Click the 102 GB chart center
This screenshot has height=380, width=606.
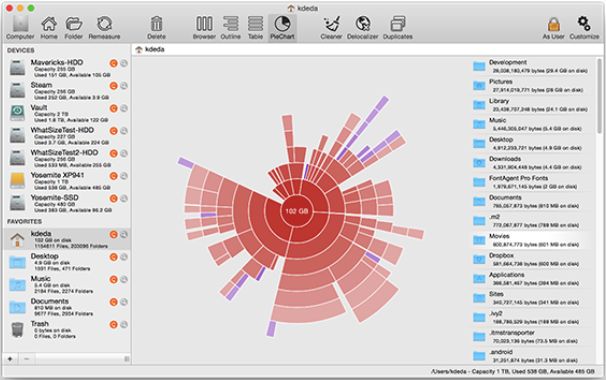click(296, 211)
